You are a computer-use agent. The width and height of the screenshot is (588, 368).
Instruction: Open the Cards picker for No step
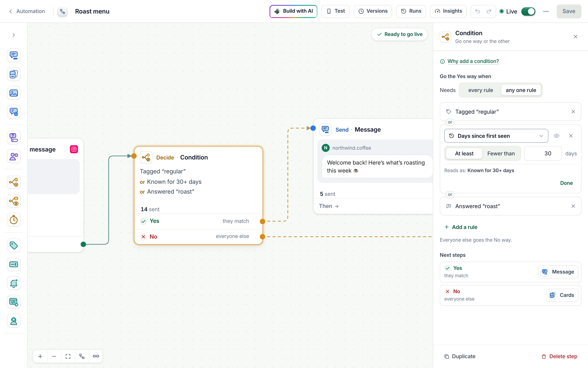point(562,295)
